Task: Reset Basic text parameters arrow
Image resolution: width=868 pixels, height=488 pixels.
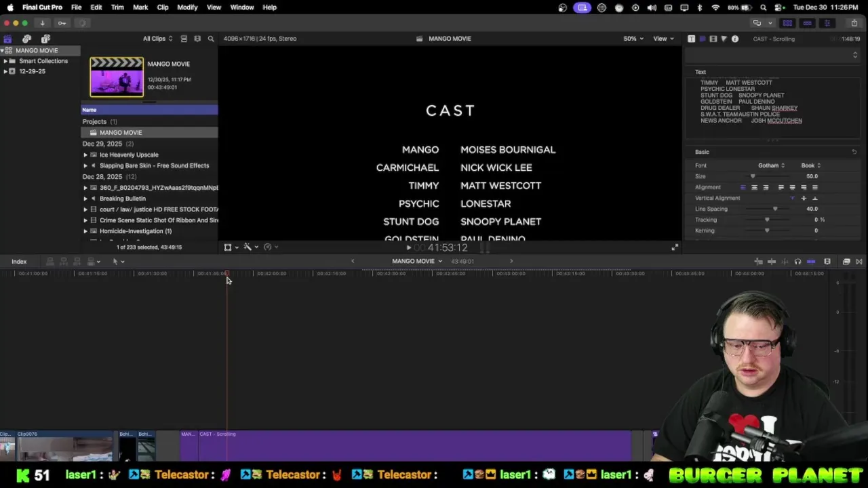Action: point(854,152)
